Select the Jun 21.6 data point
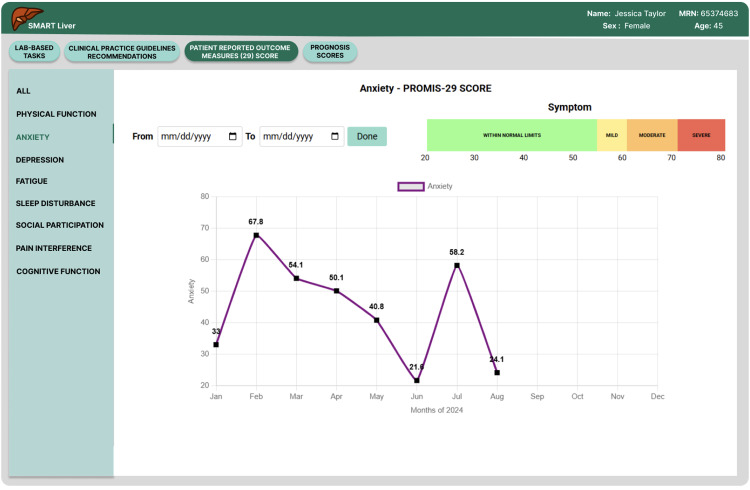The width and height of the screenshot is (750, 490). pyautogui.click(x=417, y=380)
